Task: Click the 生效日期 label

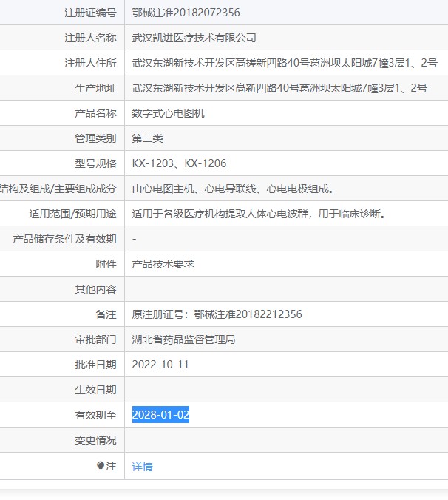Action: pyautogui.click(x=95, y=390)
